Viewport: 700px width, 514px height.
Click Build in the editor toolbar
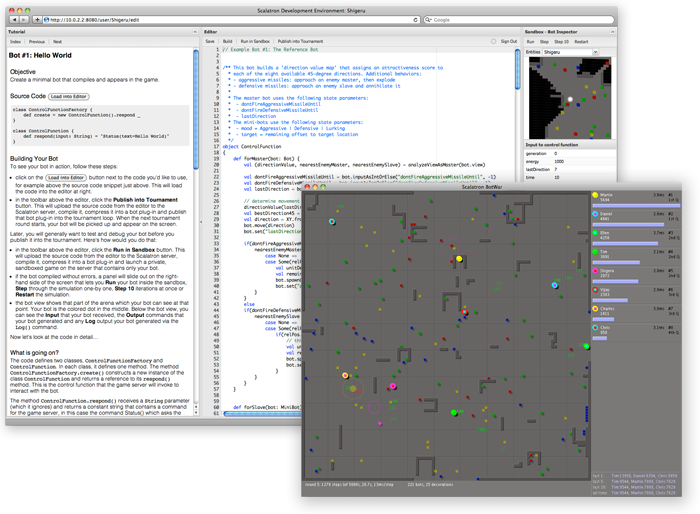point(228,41)
